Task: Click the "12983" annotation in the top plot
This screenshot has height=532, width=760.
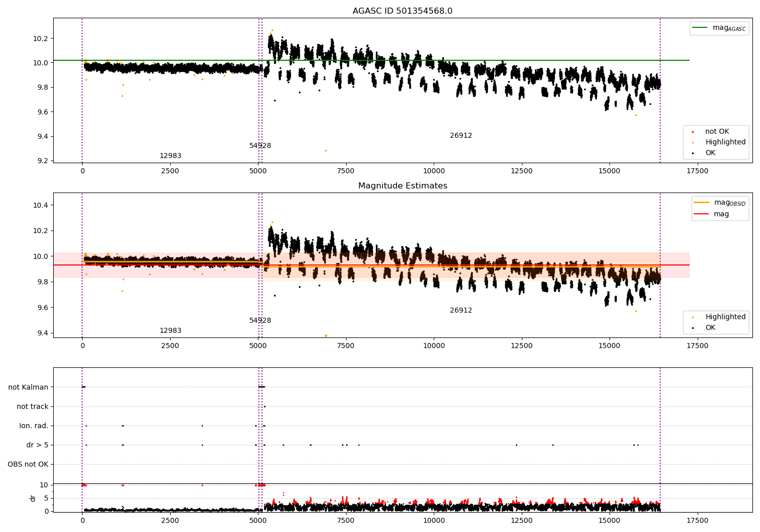Action: 170,156
